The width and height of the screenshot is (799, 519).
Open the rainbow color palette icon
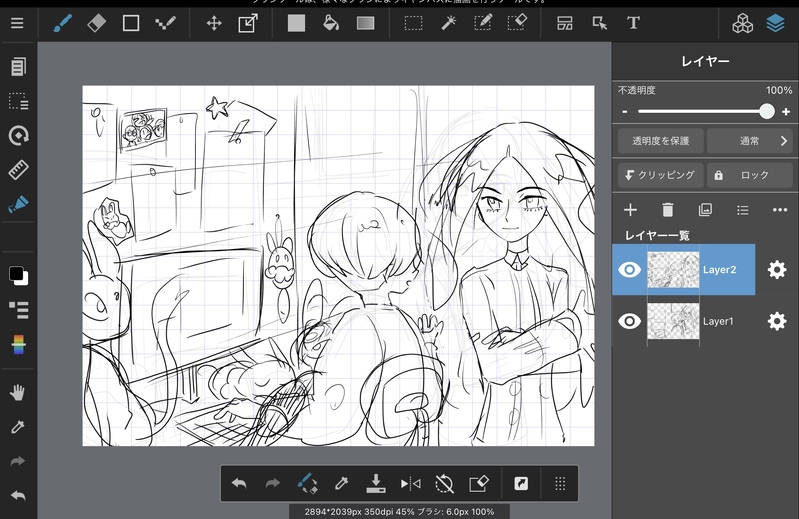click(x=18, y=345)
